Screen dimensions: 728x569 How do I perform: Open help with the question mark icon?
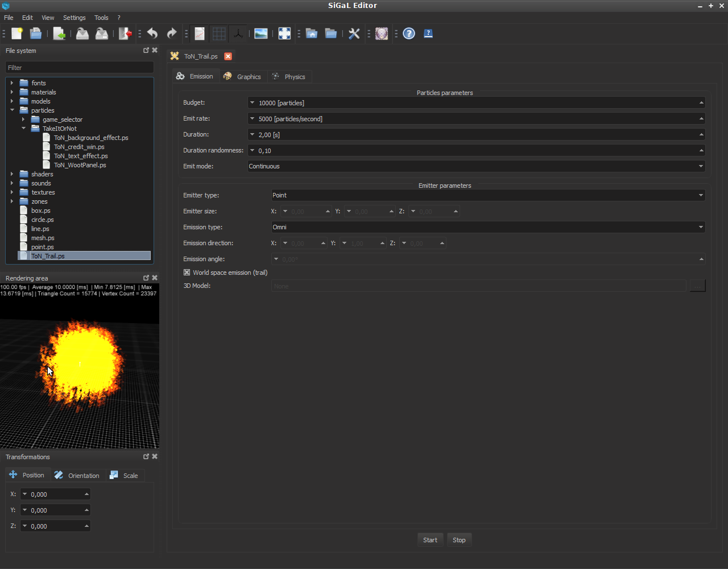tap(409, 34)
